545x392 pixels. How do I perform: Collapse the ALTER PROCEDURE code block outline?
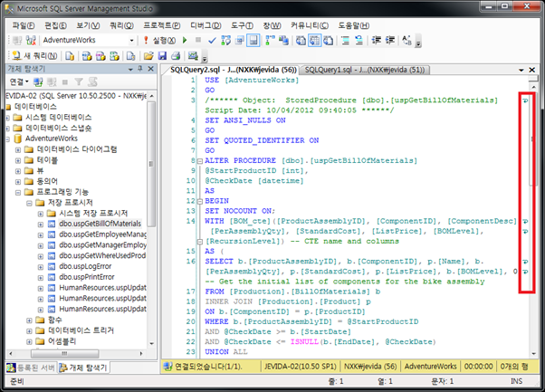tap(200, 161)
